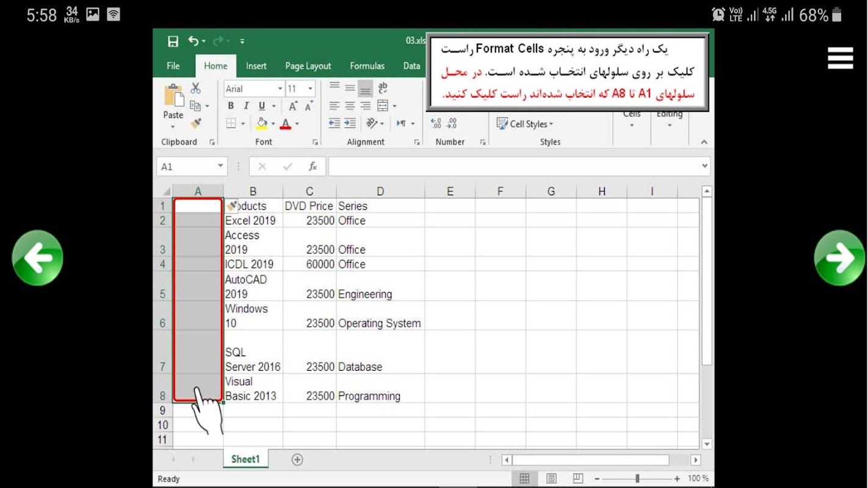Viewport: 868px width, 488px height.
Task: Decrease the cell indent
Action: (x=335, y=123)
